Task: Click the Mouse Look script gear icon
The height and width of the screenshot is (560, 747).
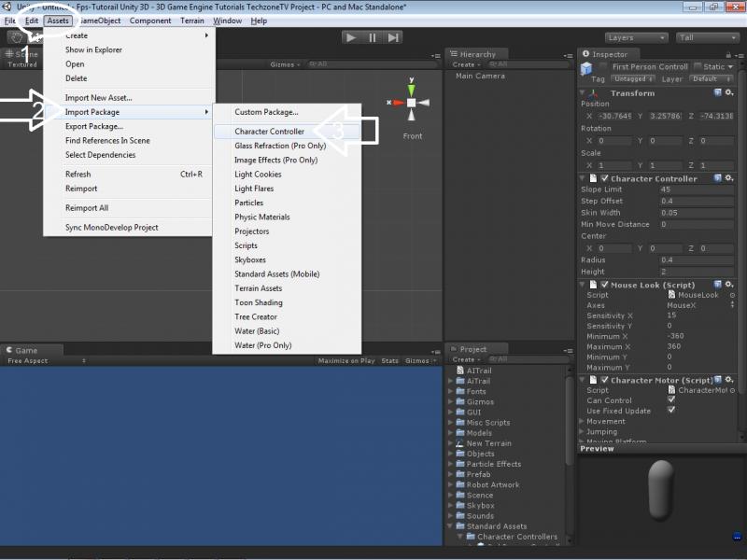Action: point(730,285)
